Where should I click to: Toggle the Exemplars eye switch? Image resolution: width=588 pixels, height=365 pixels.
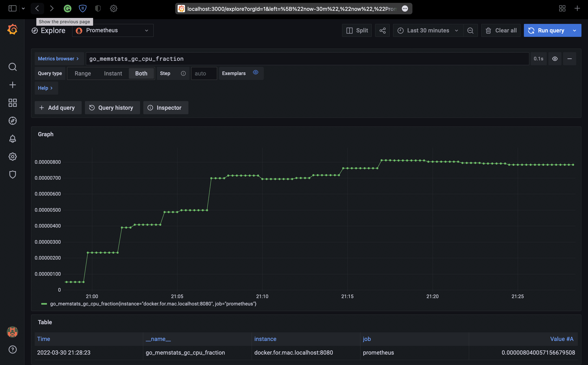(x=255, y=72)
